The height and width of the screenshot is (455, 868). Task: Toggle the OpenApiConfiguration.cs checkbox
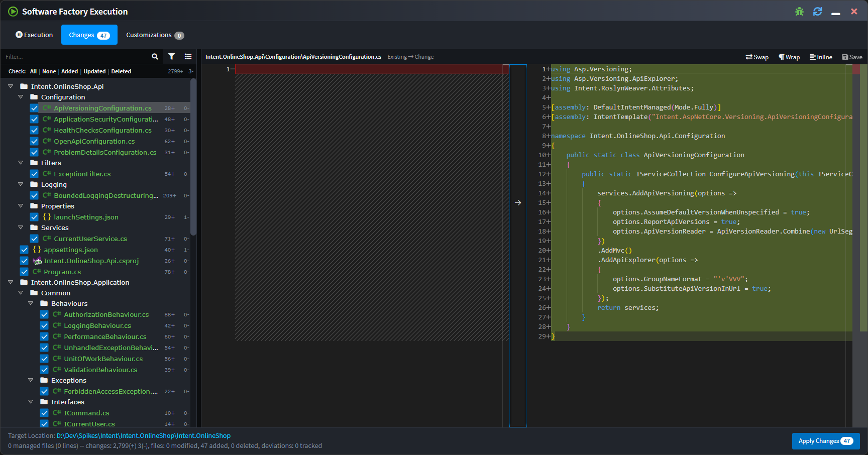(34, 141)
